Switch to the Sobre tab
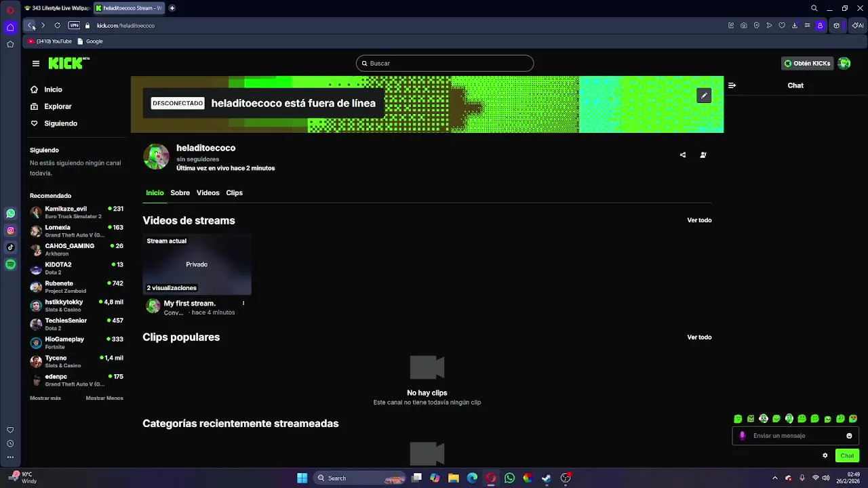This screenshot has height=488, width=868. tap(180, 193)
